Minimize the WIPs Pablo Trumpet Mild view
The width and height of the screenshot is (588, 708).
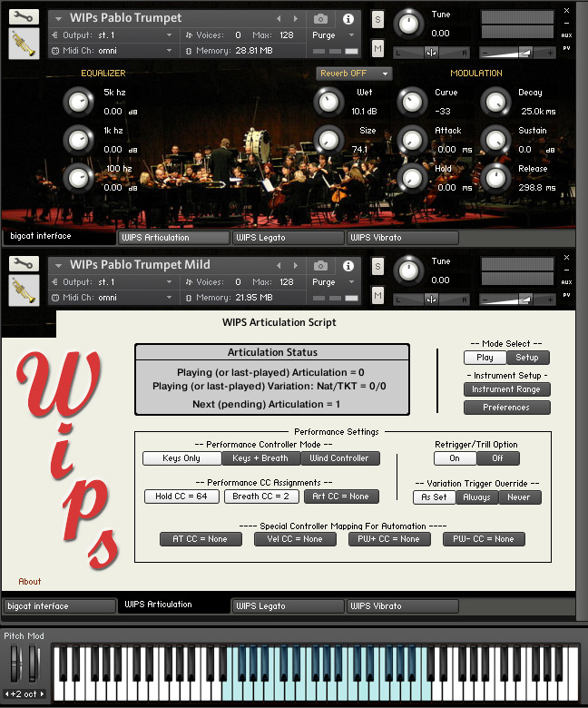[x=566, y=270]
